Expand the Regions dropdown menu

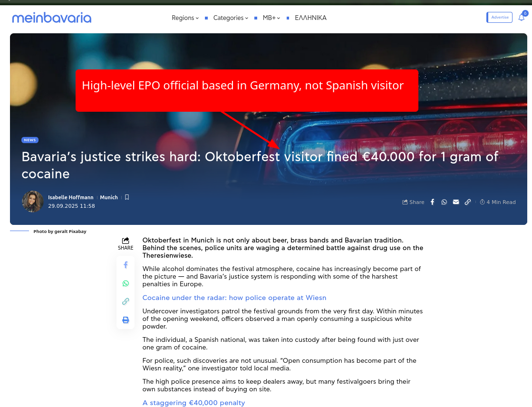(185, 18)
